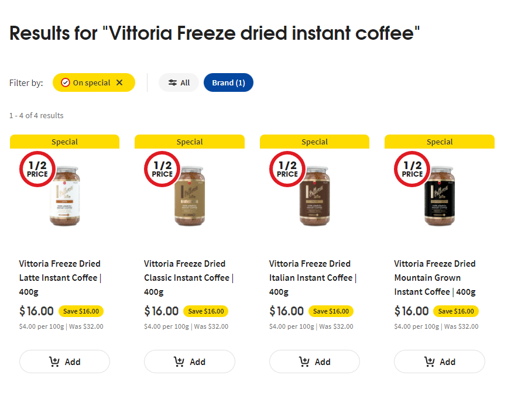
Task: Click 1/2 Price badge on Latte coffee
Action: pos(37,169)
